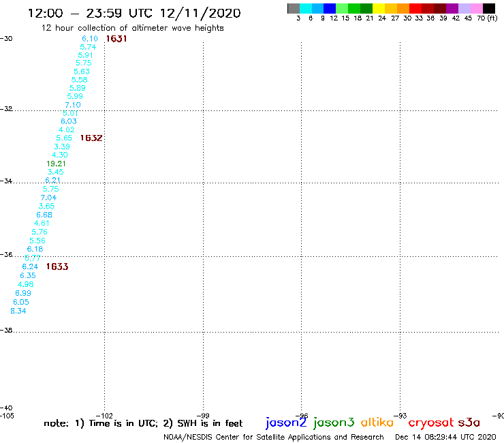
Task: Click the 5.76 wave height value
Action: coord(40,232)
